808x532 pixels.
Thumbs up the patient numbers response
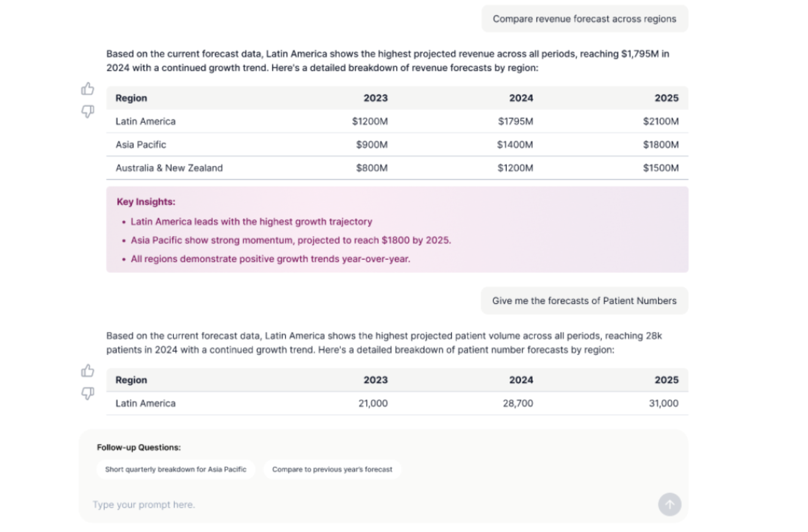[x=88, y=371]
